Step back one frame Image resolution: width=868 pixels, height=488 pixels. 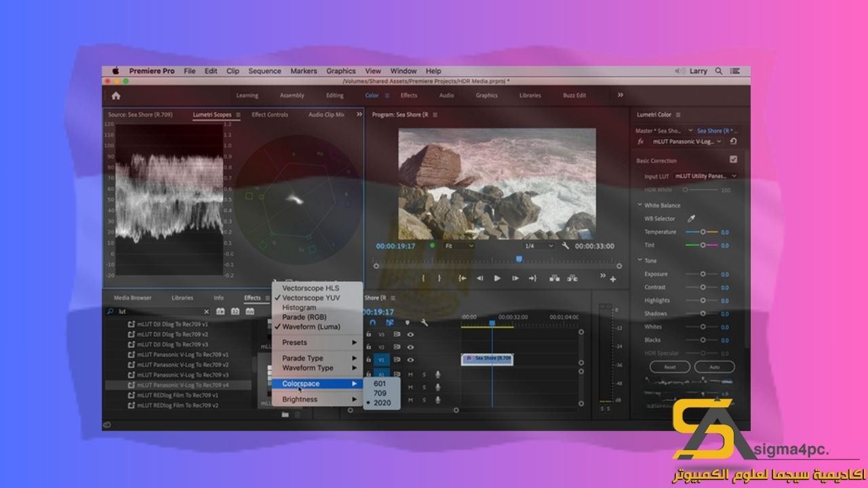(480, 278)
